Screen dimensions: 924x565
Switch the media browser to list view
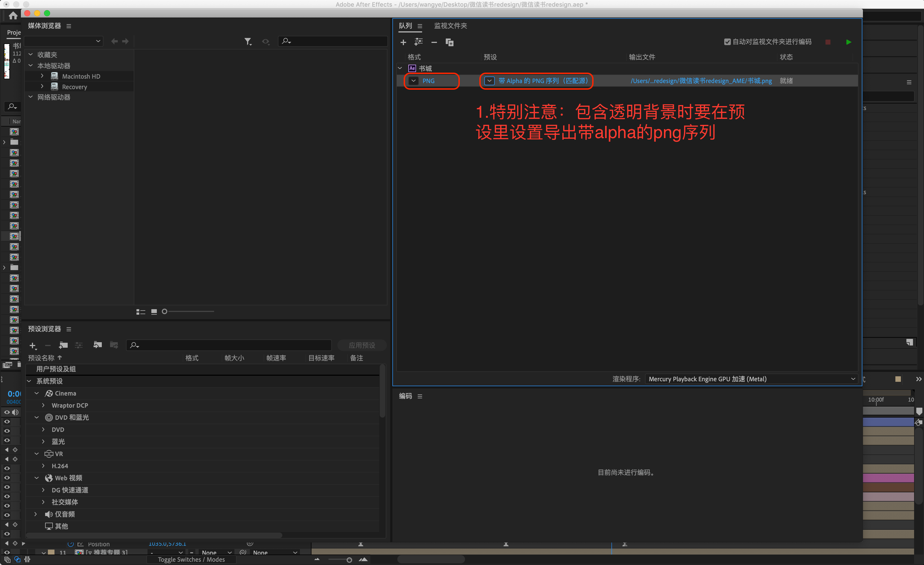[x=141, y=312]
